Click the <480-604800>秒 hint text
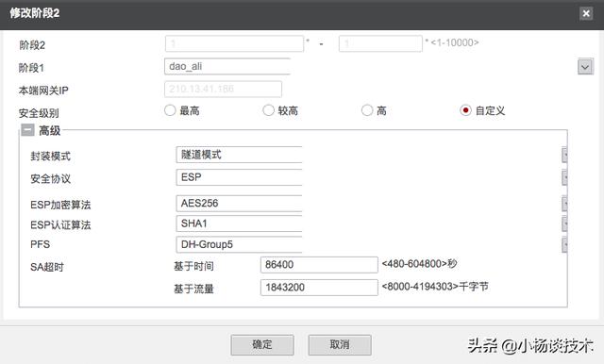604x364 pixels. pyautogui.click(x=419, y=264)
